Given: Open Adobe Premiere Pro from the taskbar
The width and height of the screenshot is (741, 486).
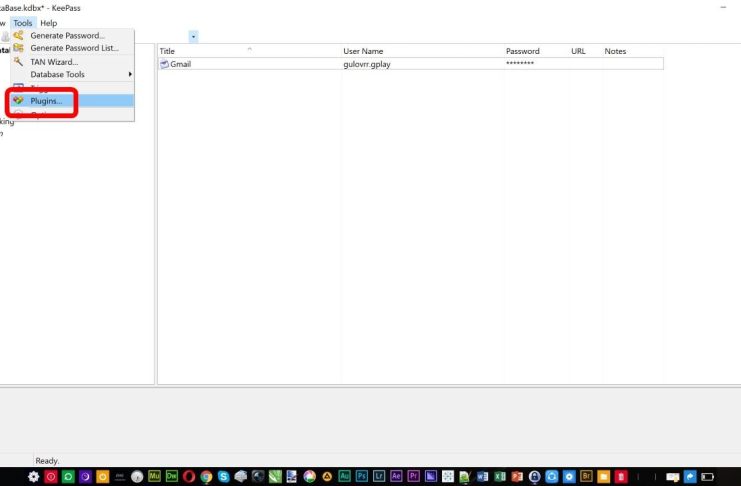Looking at the screenshot, I should pos(414,476).
